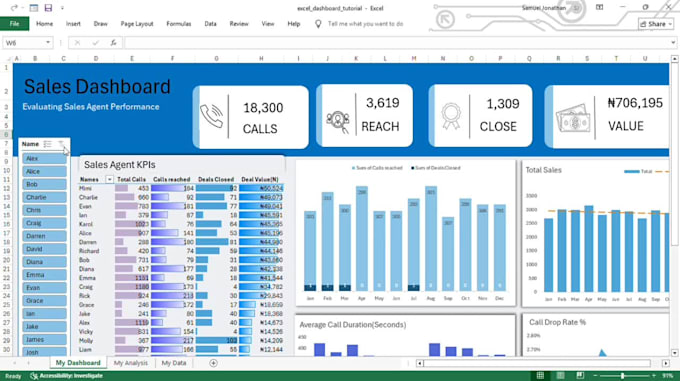This screenshot has width=680, height=381.
Task: Click the award ribbon icon on CLOSE card
Action: click(451, 116)
